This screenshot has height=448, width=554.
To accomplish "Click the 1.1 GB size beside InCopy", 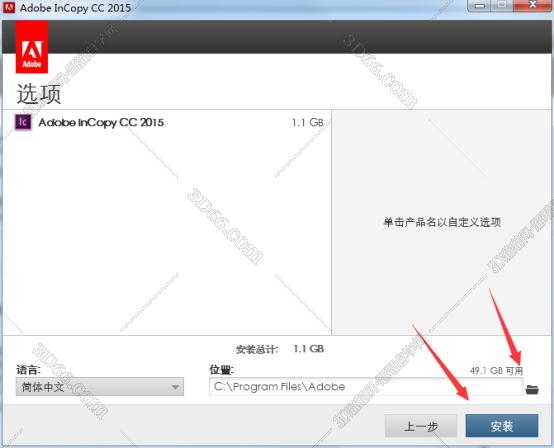I will pyautogui.click(x=307, y=123).
